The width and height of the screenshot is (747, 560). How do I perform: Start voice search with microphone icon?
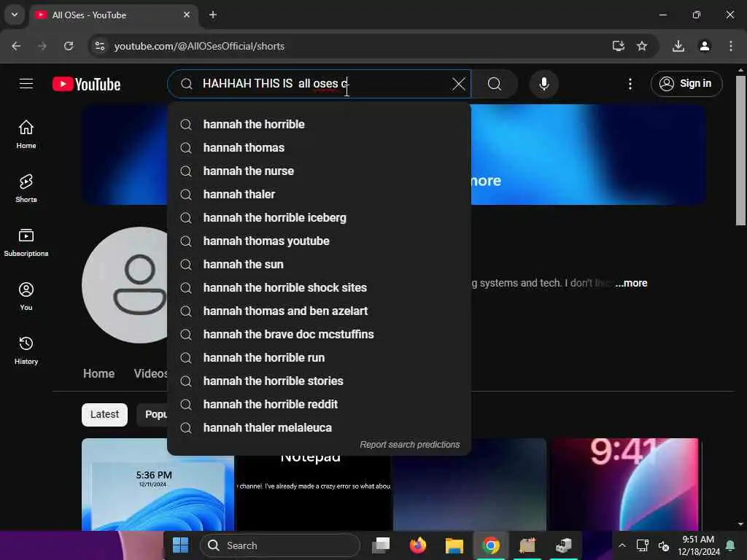click(x=543, y=84)
